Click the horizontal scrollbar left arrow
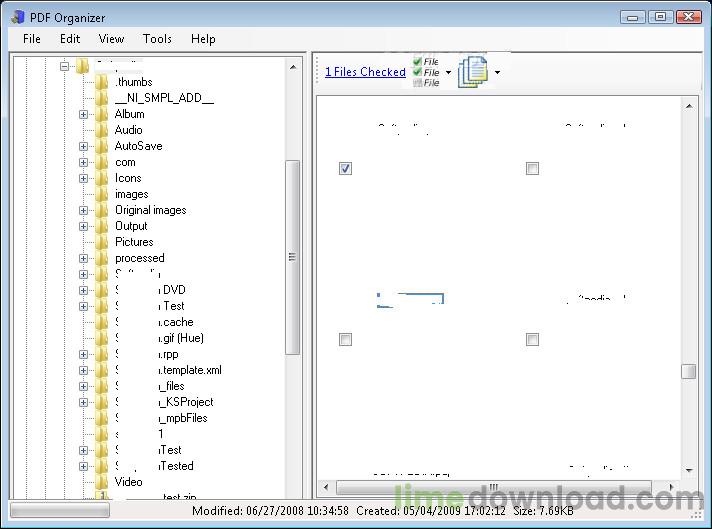The width and height of the screenshot is (712, 529). pos(326,487)
